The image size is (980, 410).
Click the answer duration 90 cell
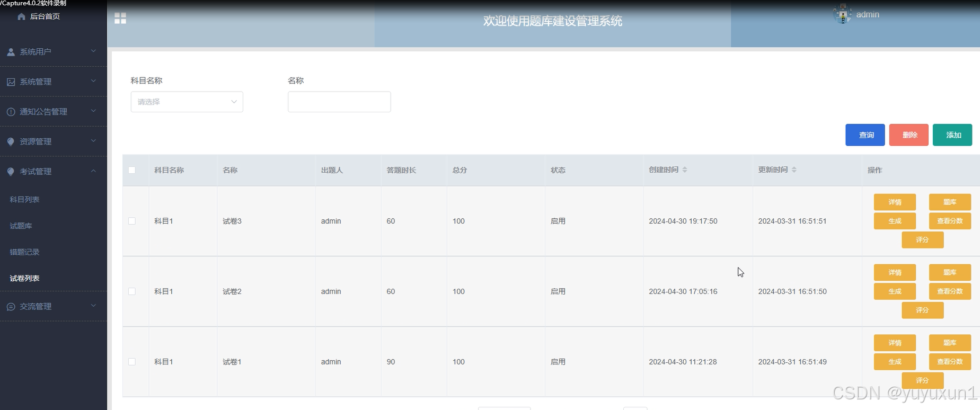(391, 362)
